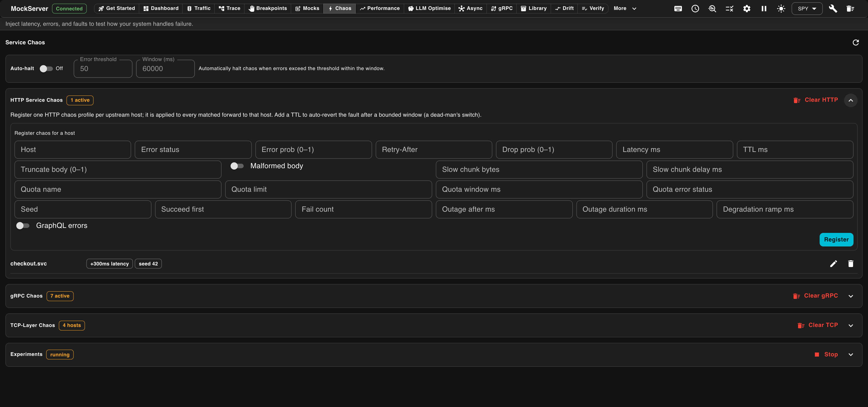Open the Traffic tab
The image size is (868, 407).
[x=199, y=8]
